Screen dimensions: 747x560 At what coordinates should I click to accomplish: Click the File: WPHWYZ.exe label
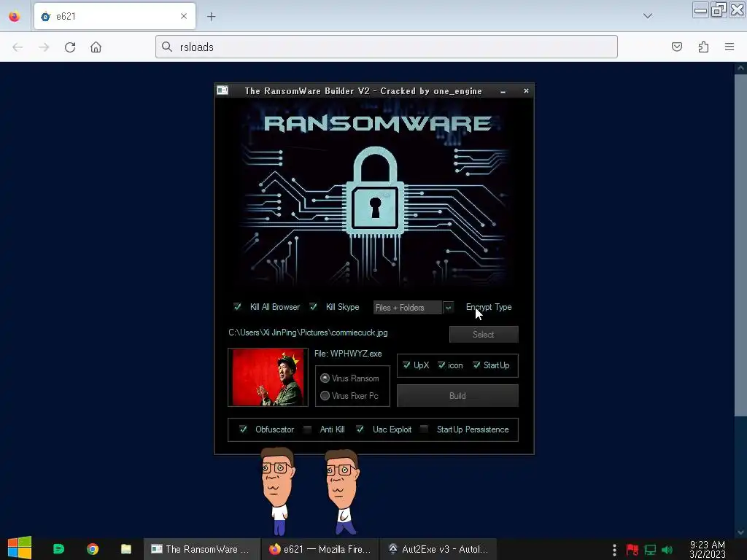pos(348,354)
